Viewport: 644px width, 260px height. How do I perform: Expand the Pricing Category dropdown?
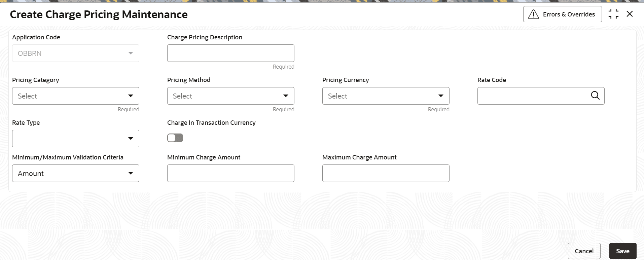click(76, 96)
